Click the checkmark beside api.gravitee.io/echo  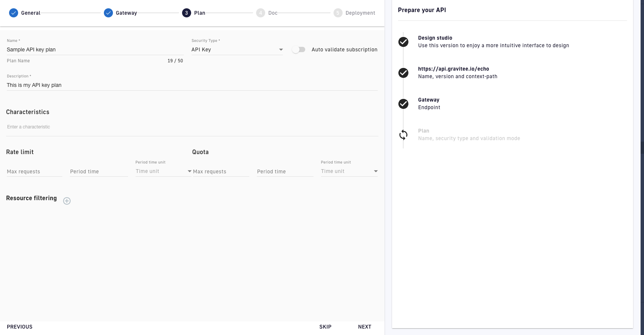403,73
